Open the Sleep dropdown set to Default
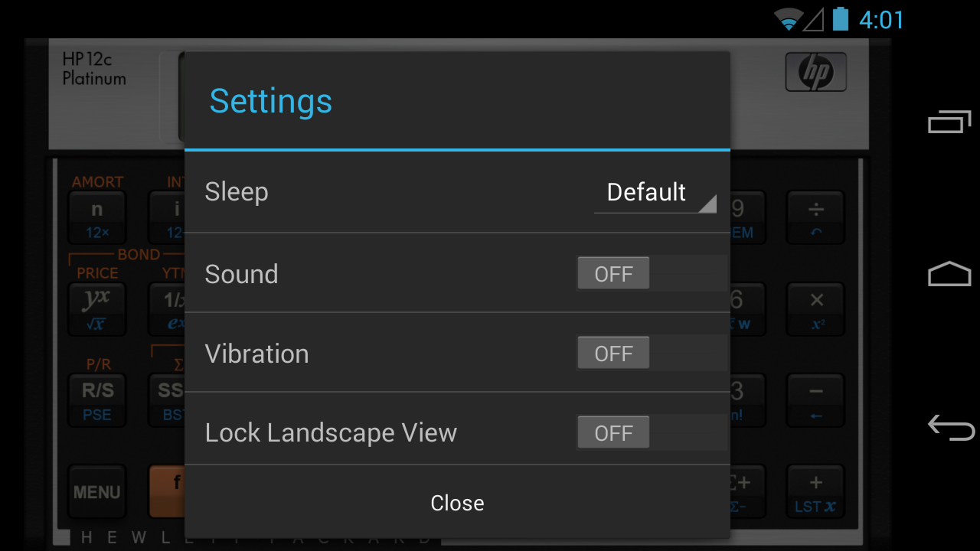This screenshot has width=980, height=551. 655,193
